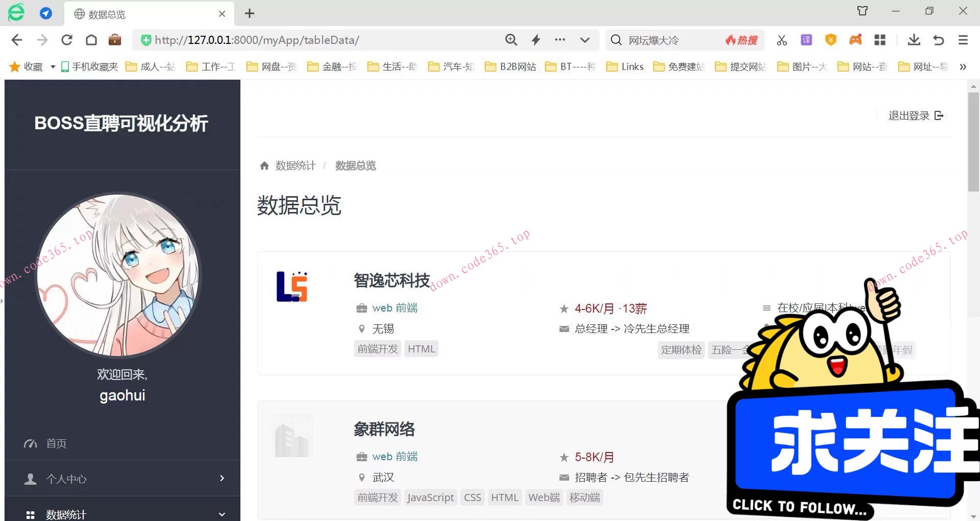Click the lightning quick-access icon

[x=536, y=40]
